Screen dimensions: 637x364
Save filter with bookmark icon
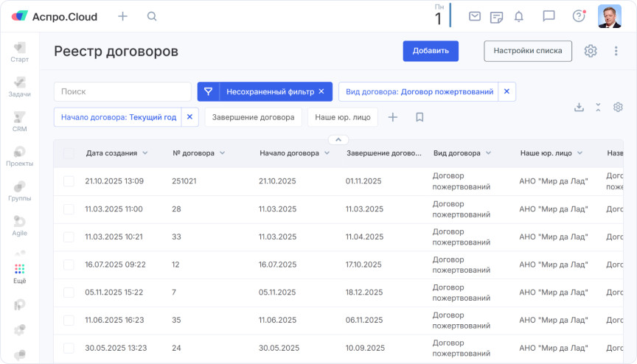[420, 117]
